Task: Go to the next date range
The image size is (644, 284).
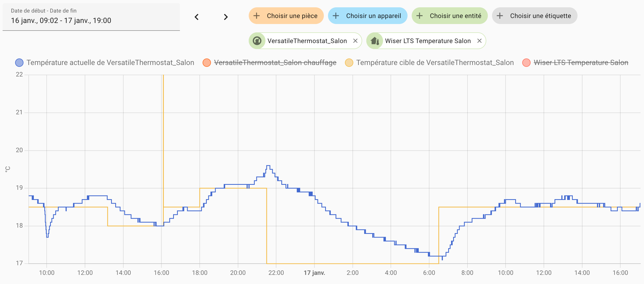Action: tap(226, 17)
